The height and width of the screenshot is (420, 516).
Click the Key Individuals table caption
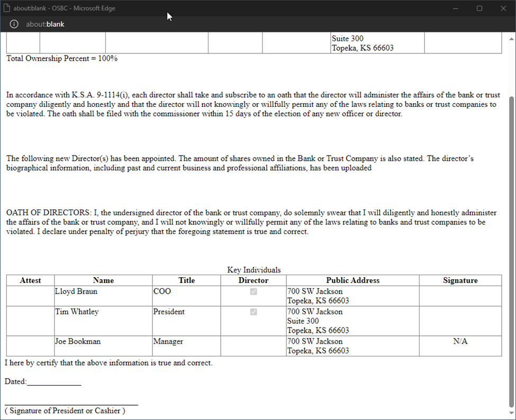point(254,270)
